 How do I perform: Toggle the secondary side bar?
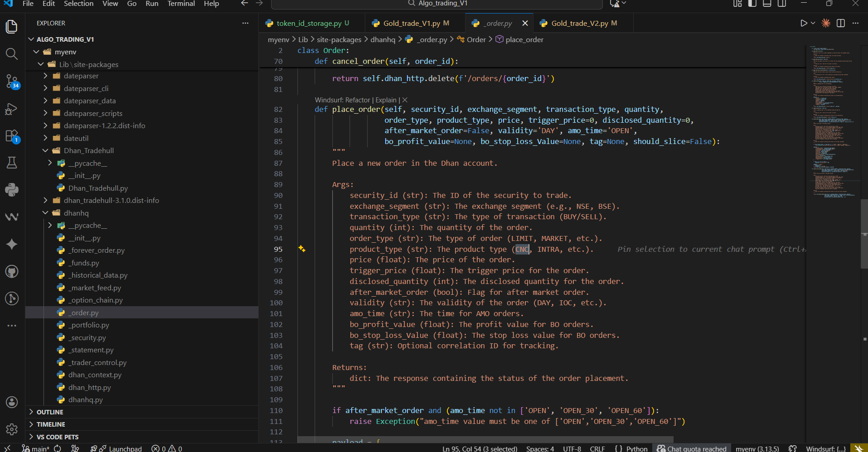782,4
